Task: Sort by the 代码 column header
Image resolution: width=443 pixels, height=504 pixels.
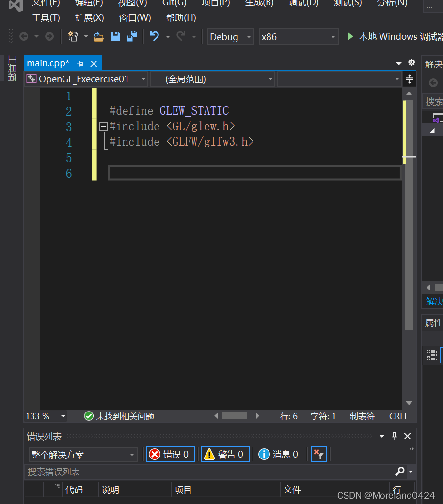Action: 74,490
